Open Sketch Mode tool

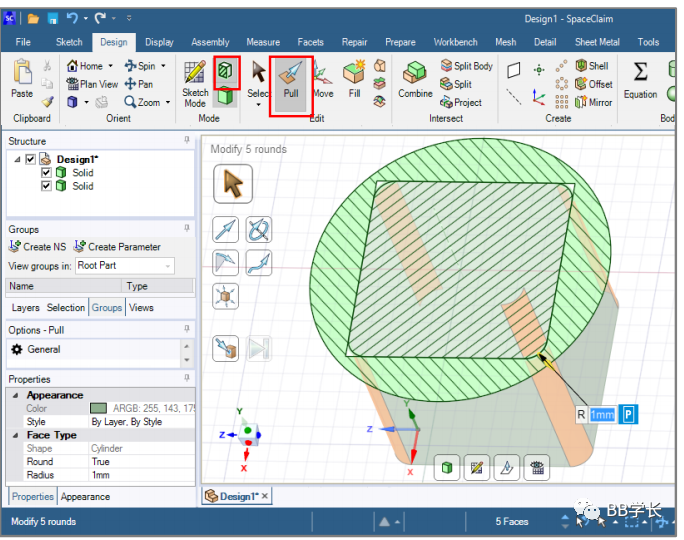[195, 84]
